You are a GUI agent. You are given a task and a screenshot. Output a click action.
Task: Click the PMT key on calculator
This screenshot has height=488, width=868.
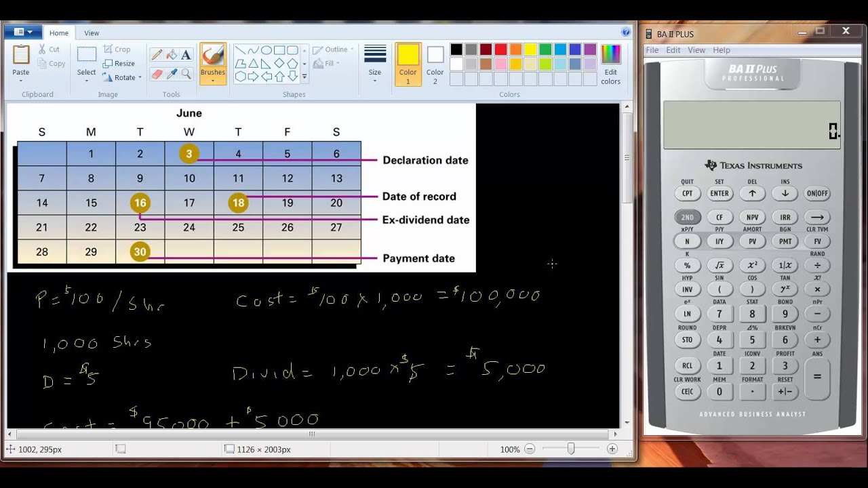785,241
